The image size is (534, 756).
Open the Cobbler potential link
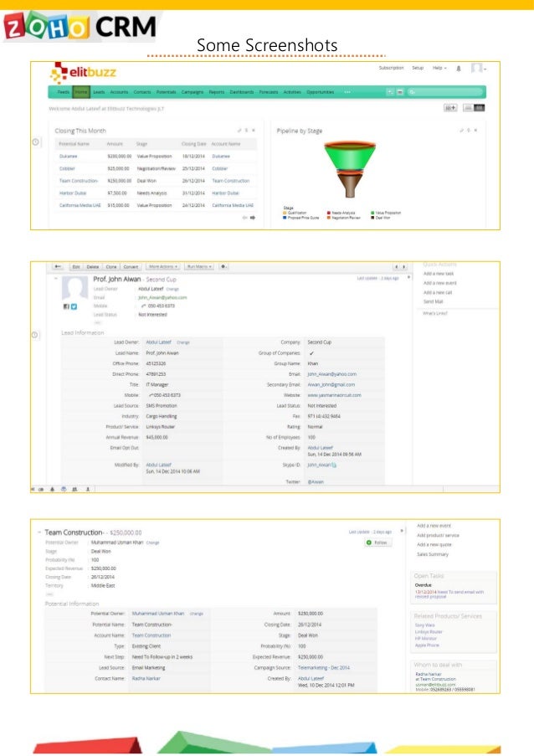pos(67,169)
